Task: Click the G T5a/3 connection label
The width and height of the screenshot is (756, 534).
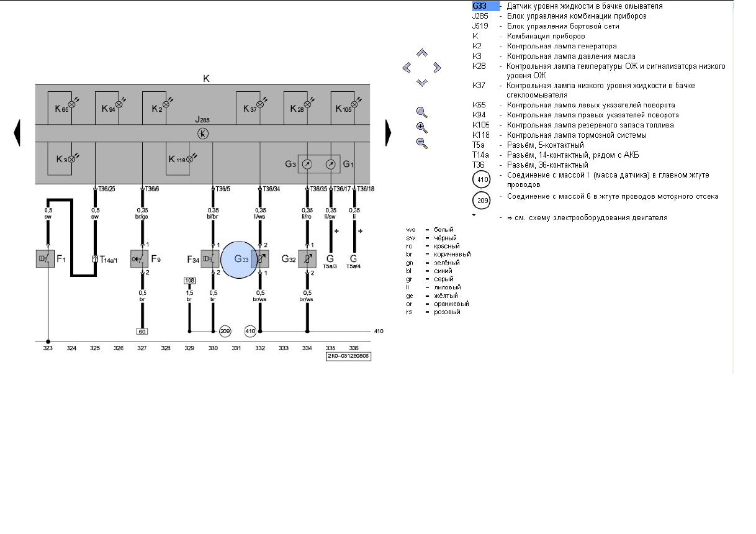Action: [330, 261]
